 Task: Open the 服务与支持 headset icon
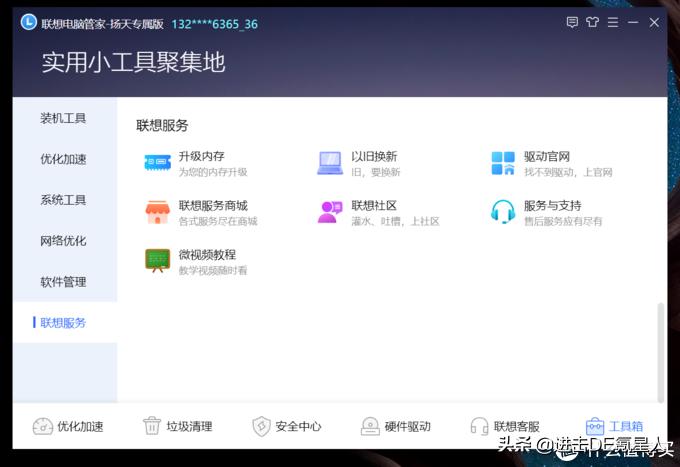tap(503, 212)
